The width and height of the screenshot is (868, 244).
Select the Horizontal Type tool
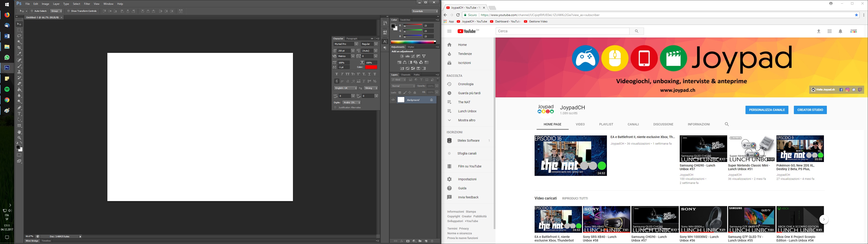tap(19, 114)
